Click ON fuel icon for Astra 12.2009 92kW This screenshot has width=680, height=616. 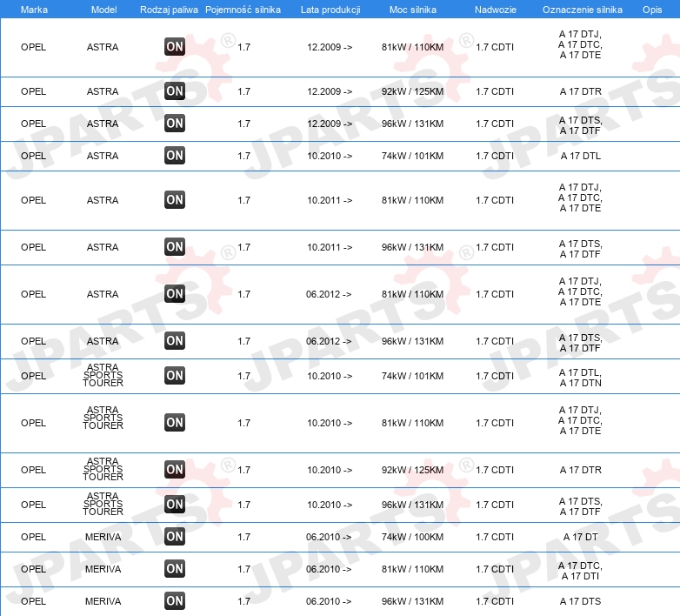pos(175,91)
